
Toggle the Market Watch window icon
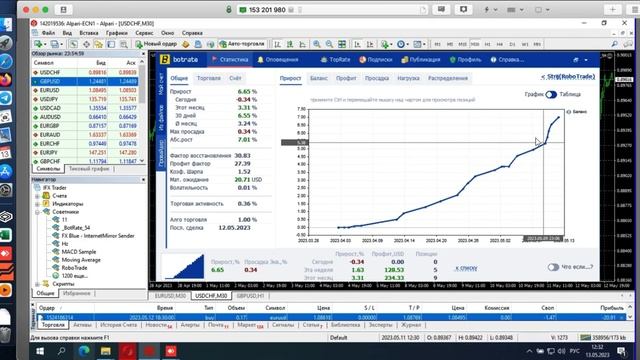73,44
